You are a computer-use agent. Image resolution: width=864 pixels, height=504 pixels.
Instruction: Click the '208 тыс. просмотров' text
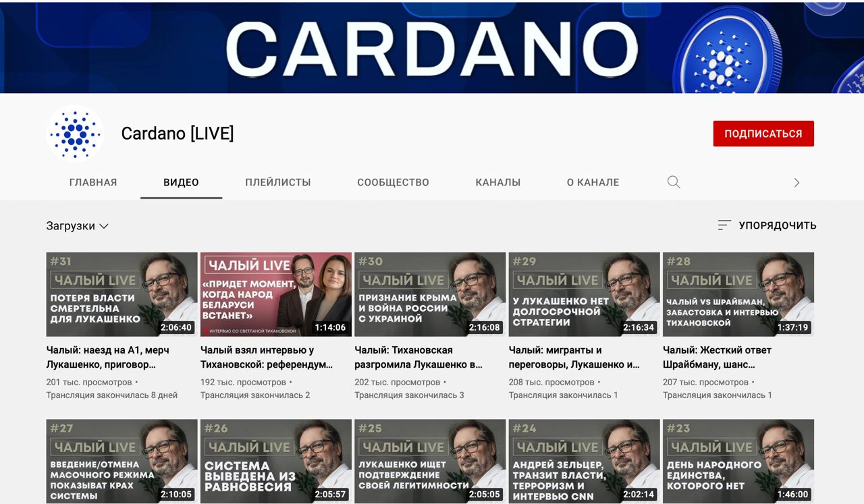(551, 382)
